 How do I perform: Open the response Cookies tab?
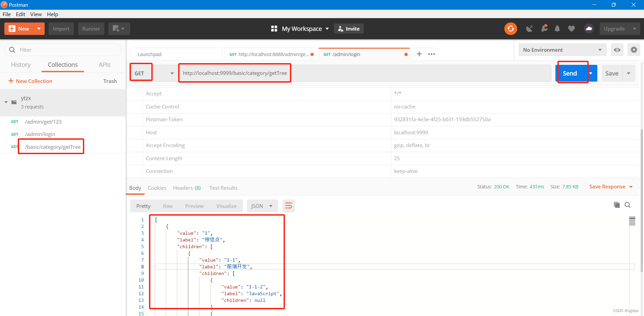point(157,188)
